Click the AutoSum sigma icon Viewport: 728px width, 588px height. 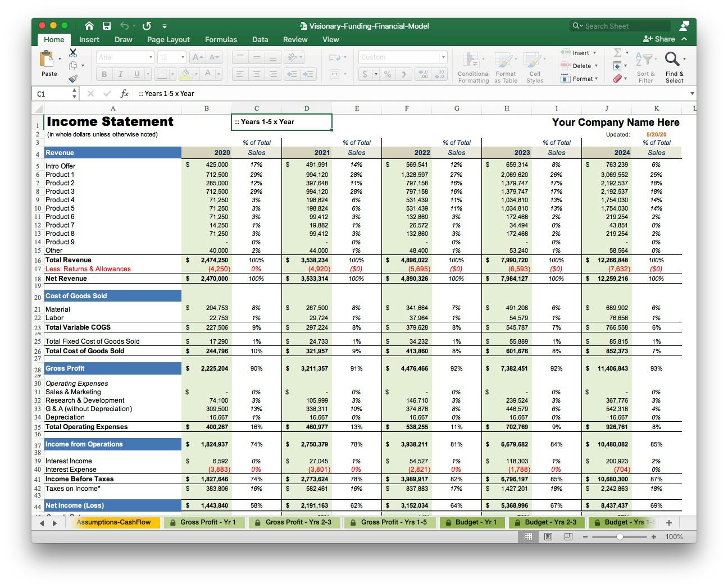pyautogui.click(x=618, y=53)
